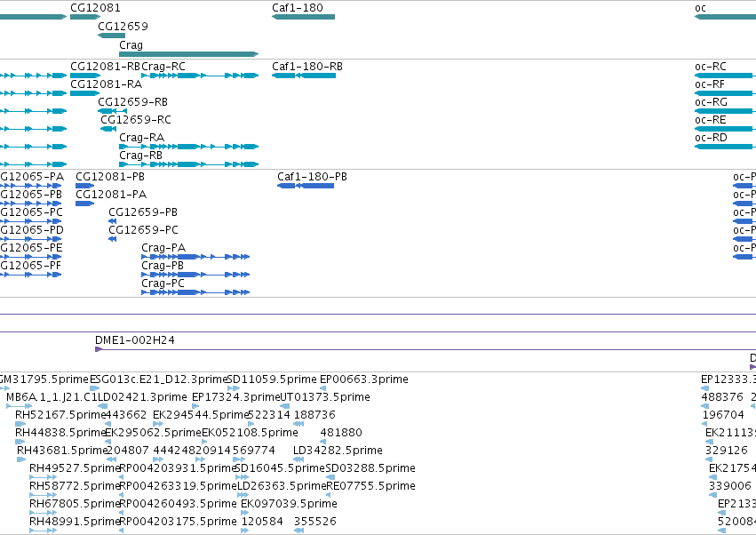Open feature 355526
The image size is (756, 535).
tap(298, 531)
